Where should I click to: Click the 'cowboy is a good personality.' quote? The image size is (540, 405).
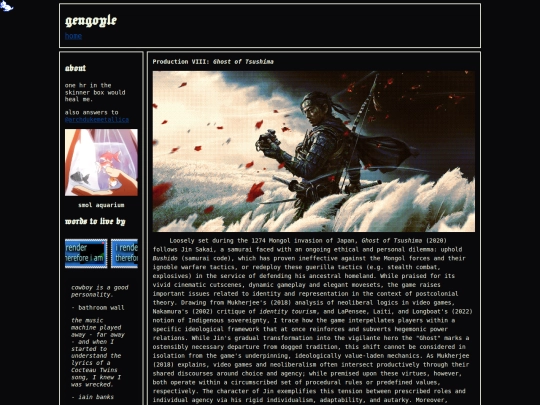pos(100,291)
